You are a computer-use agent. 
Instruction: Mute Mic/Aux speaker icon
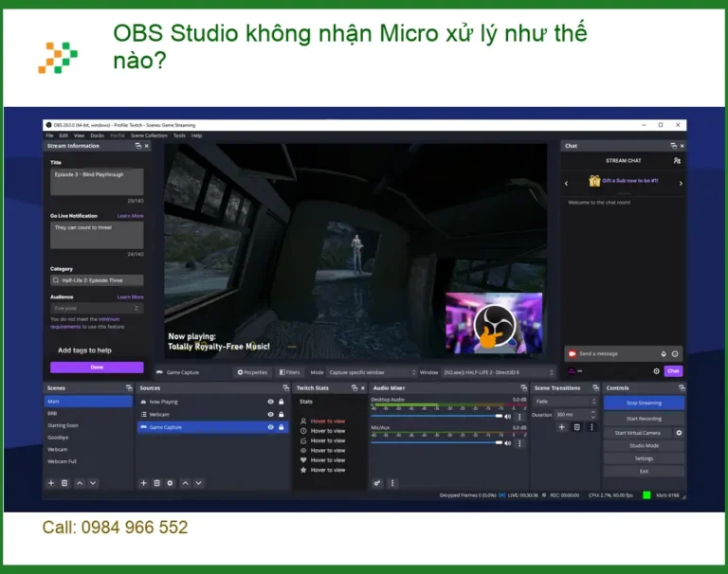(x=508, y=442)
